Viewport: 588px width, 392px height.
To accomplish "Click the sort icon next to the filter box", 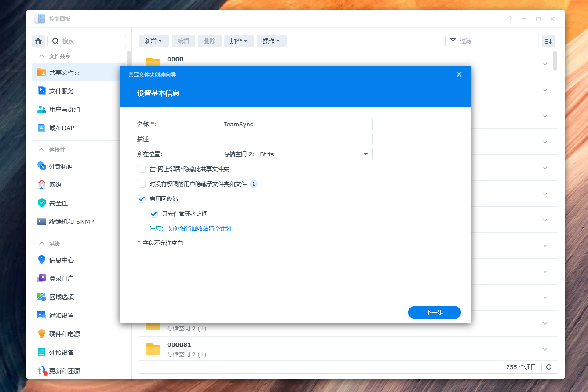I will pos(548,40).
